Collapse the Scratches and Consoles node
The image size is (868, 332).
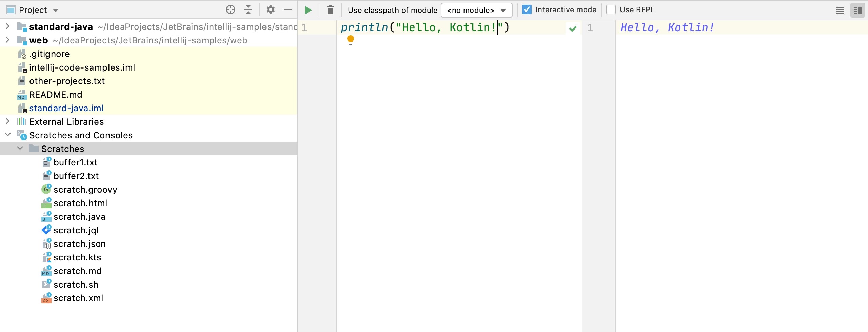coord(7,135)
